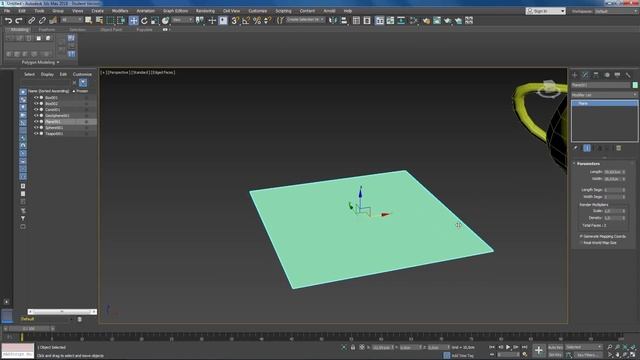Toggle Percent Snap on main toolbar
The width and height of the screenshot is (640, 360).
pos(257,20)
